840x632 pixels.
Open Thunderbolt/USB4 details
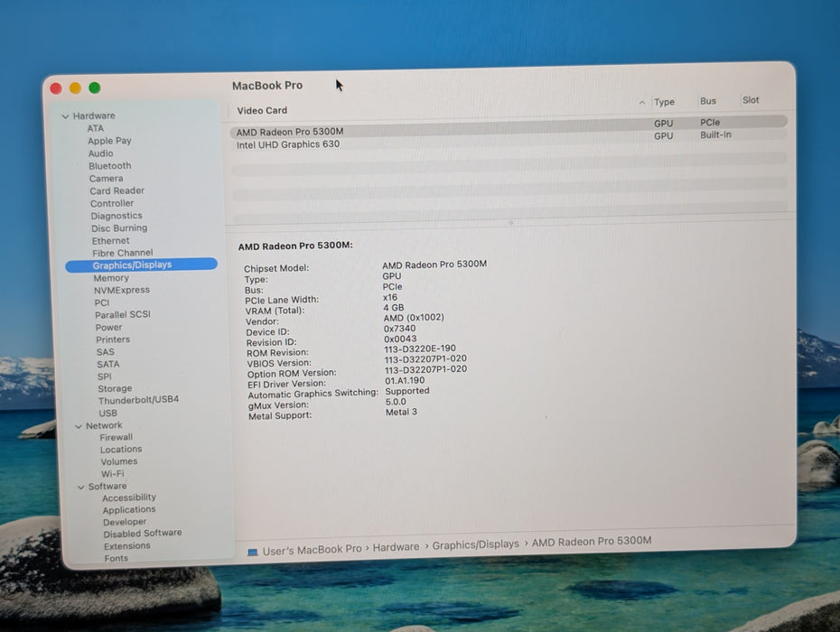click(138, 400)
